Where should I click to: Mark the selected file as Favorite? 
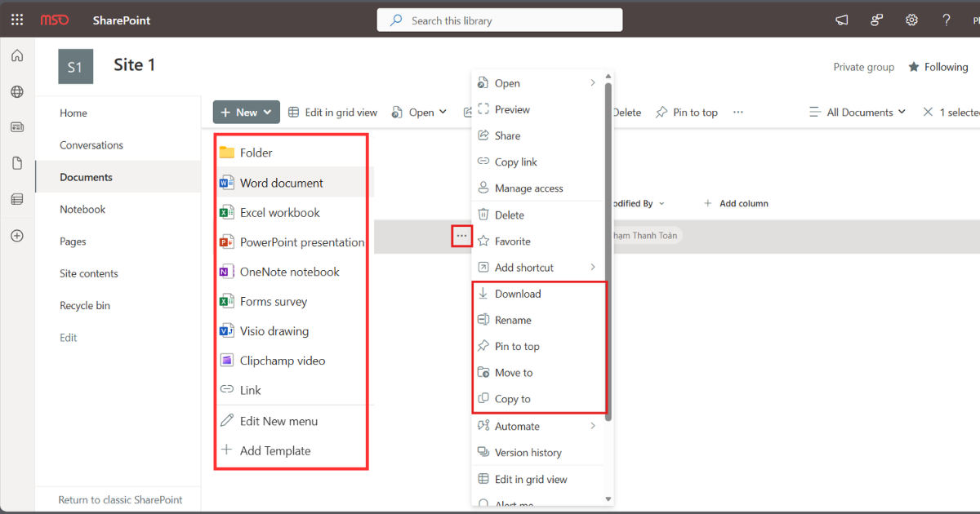[513, 241]
